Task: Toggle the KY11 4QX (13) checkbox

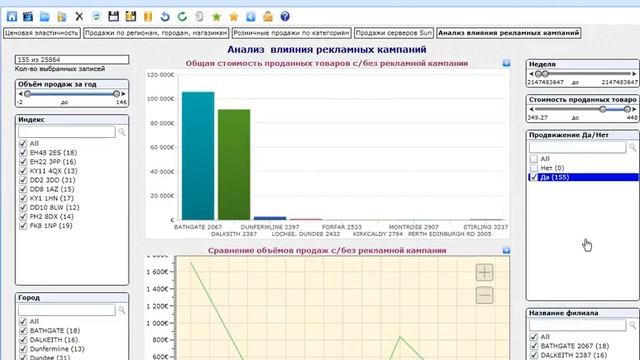Action: 23,171
